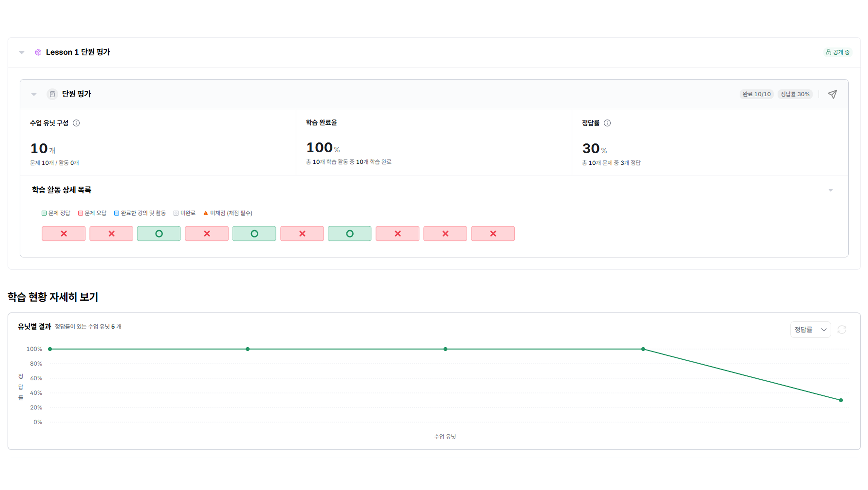This screenshot has width=868, height=490.
Task: Toggle the 완료한 강의 및 활동 legend box
Action: pos(117,213)
